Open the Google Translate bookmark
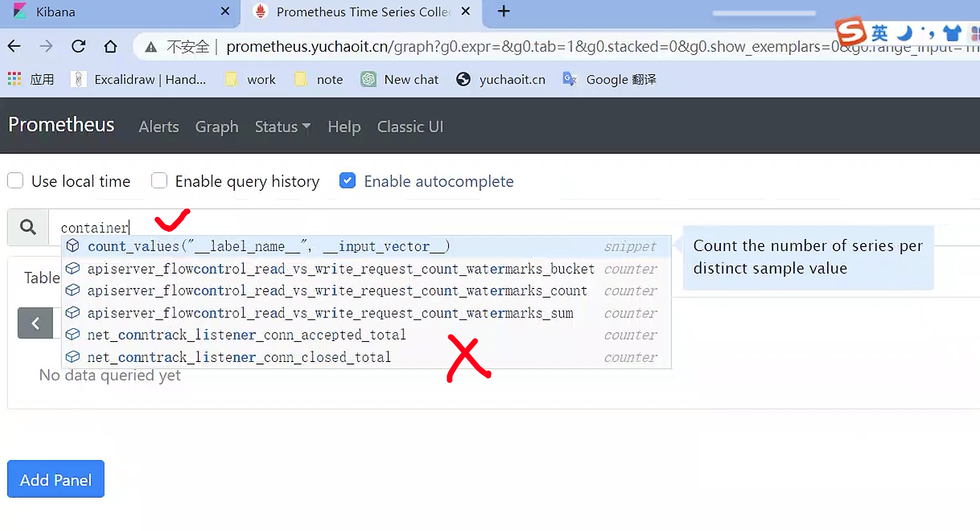This screenshot has width=980, height=531. 609,79
